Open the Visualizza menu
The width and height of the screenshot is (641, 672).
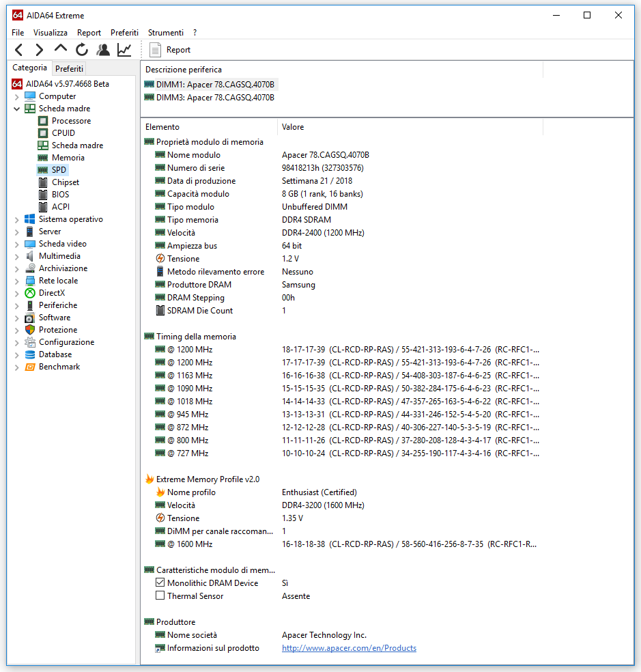50,33
